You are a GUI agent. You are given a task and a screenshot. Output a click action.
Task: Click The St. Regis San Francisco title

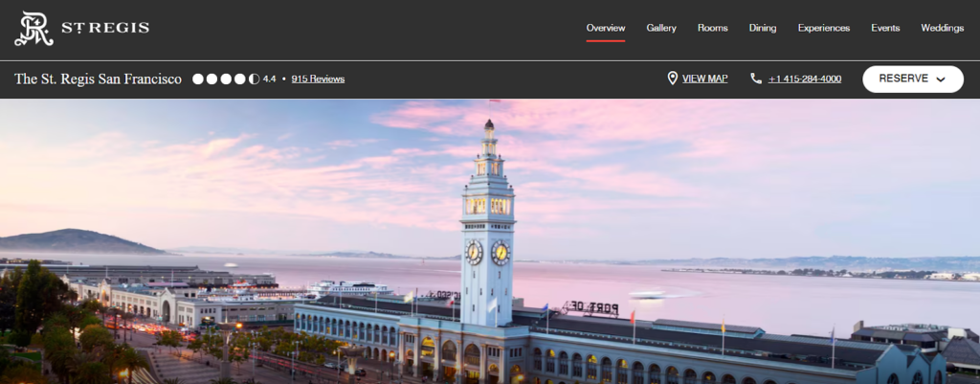(99, 79)
